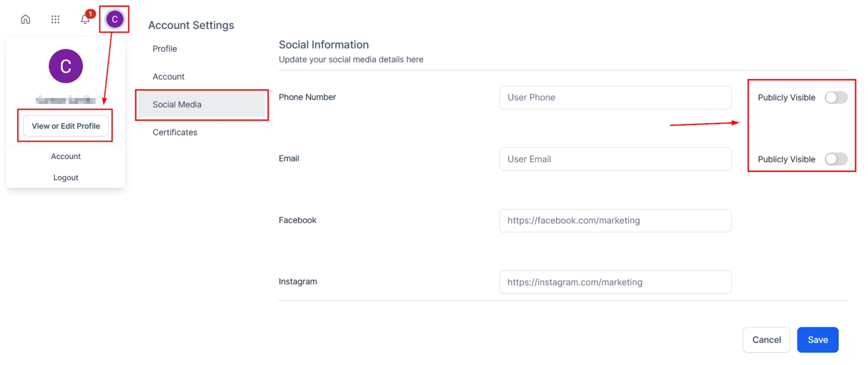868x365 pixels.
Task: Focus the User Phone input field
Action: coord(615,98)
